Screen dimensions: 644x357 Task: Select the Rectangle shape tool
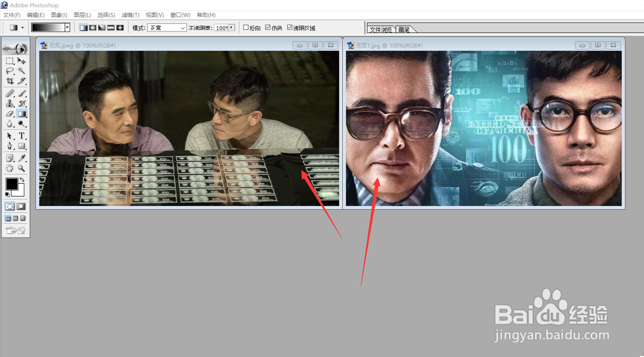point(22,146)
